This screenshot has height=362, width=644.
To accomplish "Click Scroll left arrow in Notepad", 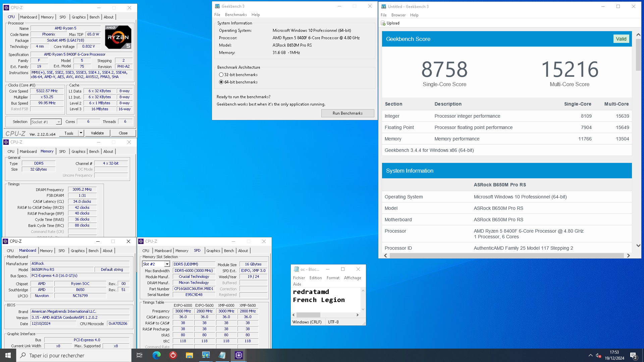I will click(294, 315).
